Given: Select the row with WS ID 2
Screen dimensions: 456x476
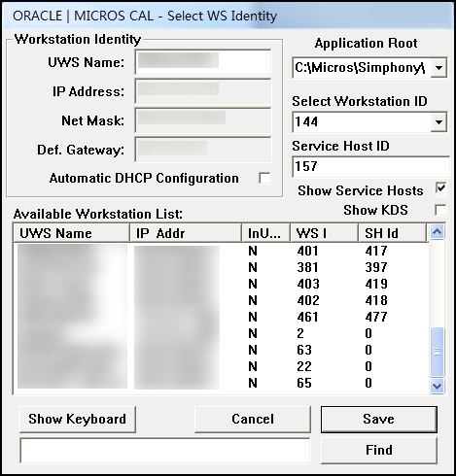Looking at the screenshot, I should (x=221, y=333).
